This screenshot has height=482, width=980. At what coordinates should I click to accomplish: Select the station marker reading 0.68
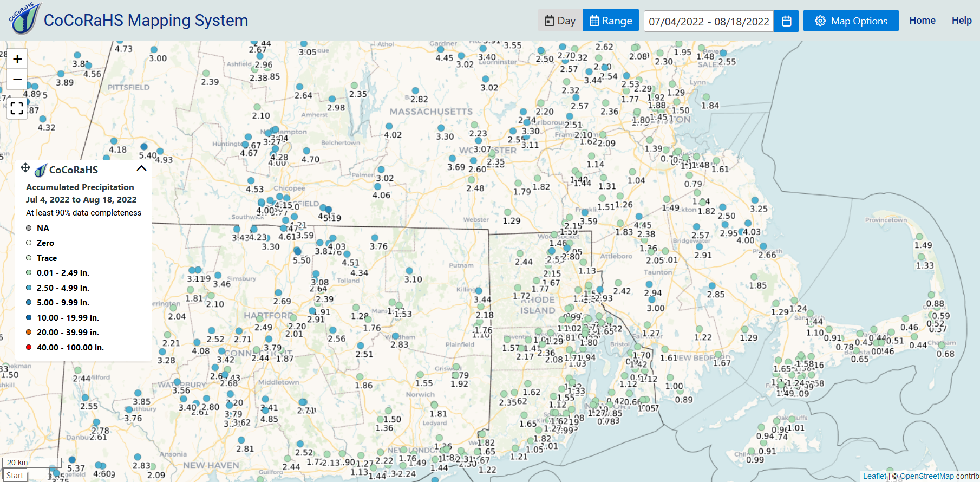coord(942,345)
